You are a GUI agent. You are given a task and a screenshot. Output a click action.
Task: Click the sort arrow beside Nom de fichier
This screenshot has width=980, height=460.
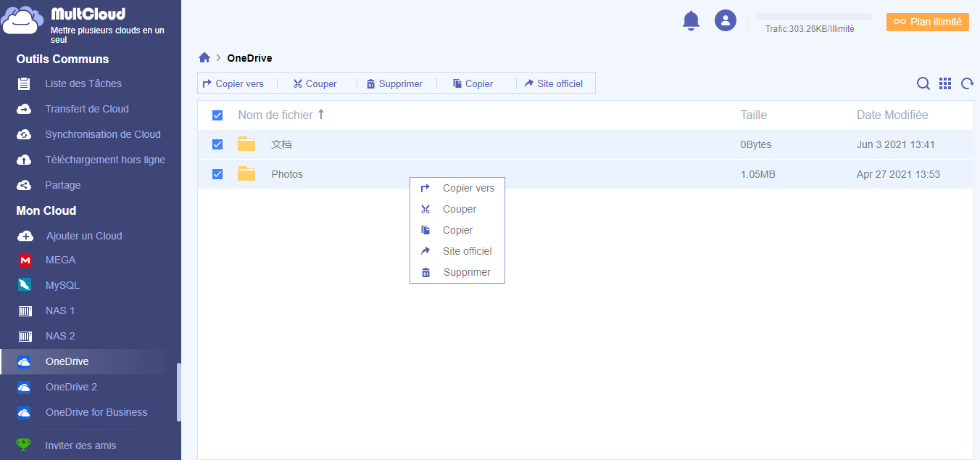tap(321, 114)
